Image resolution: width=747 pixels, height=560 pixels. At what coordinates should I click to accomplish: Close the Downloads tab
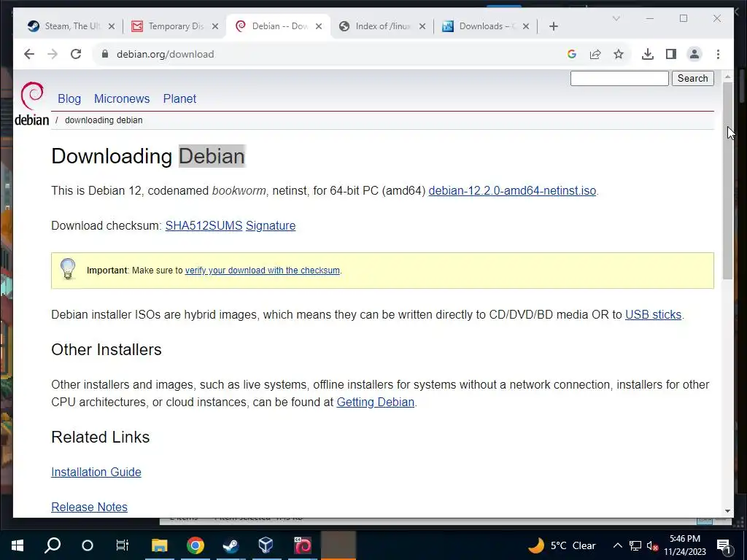[x=526, y=26]
